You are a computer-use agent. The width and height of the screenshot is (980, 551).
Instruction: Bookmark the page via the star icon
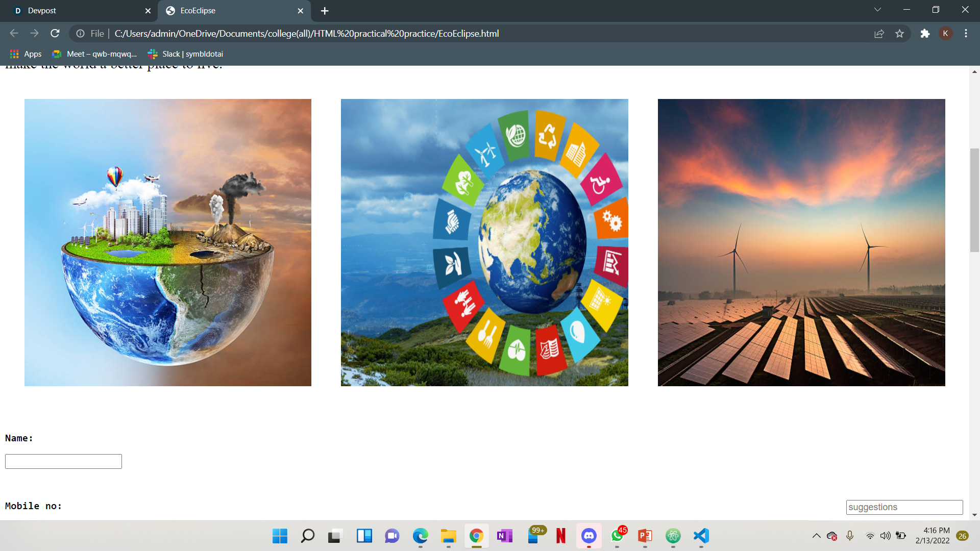(x=900, y=33)
